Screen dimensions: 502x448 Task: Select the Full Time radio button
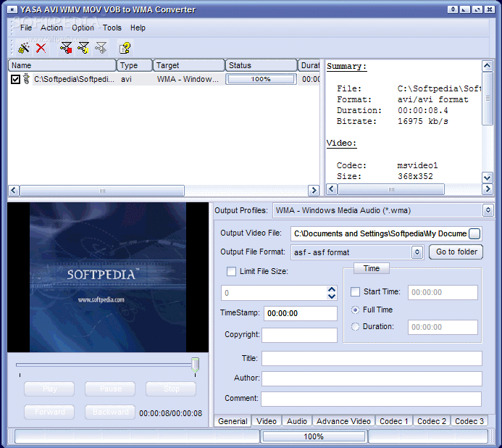pos(355,310)
